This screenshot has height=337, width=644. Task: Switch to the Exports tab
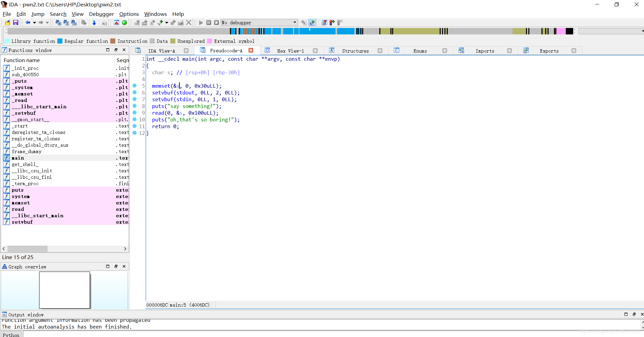[x=549, y=51]
